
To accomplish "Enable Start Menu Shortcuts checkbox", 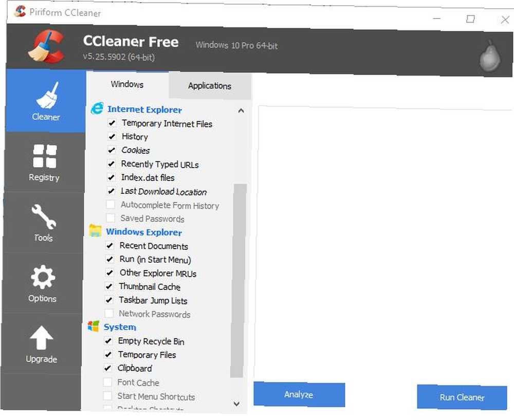I will pos(107,396).
